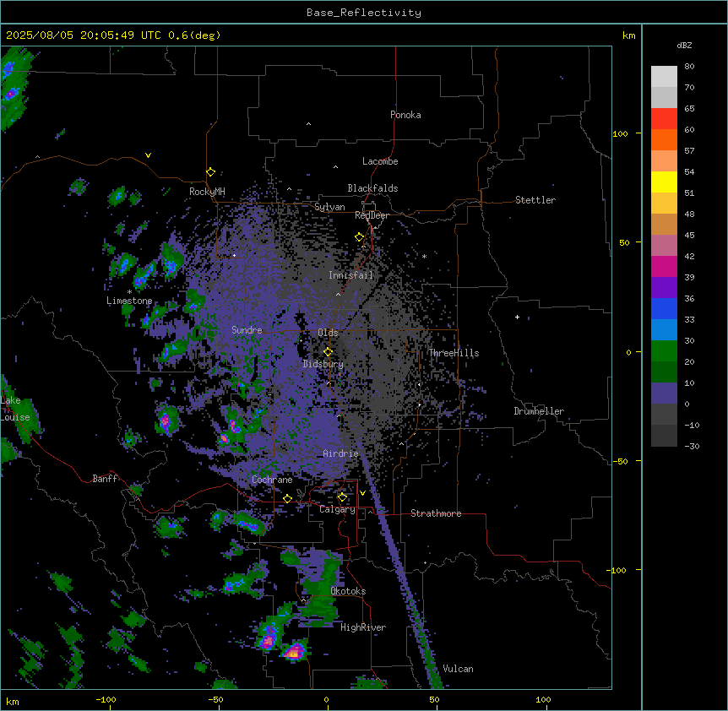
Task: Click the Ponoka city label
Action: coord(405,115)
